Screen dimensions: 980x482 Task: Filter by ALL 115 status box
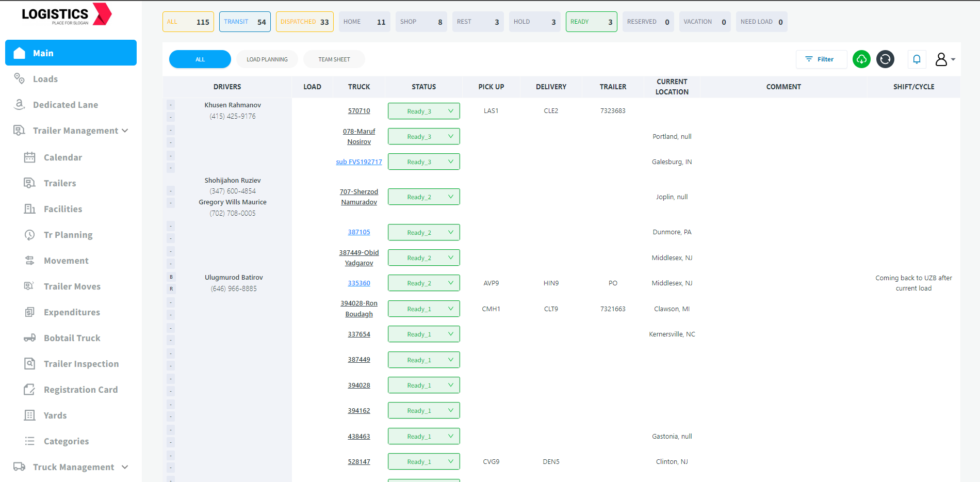[188, 22]
